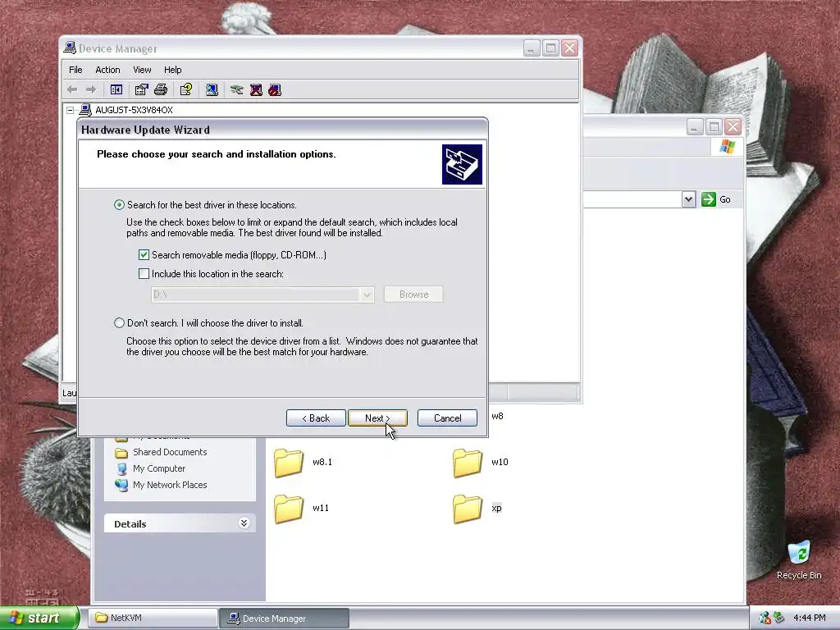Click the Start button

click(39, 619)
